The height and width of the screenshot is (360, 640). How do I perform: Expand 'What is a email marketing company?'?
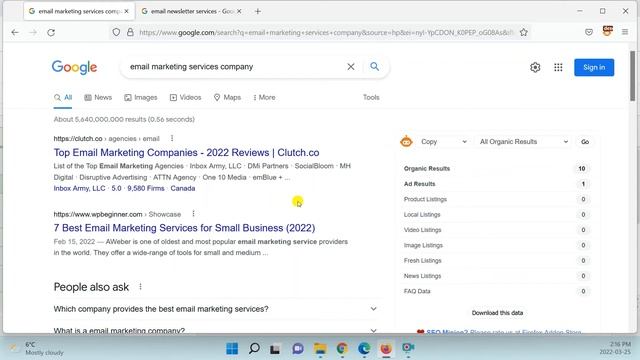pyautogui.click(x=215, y=330)
